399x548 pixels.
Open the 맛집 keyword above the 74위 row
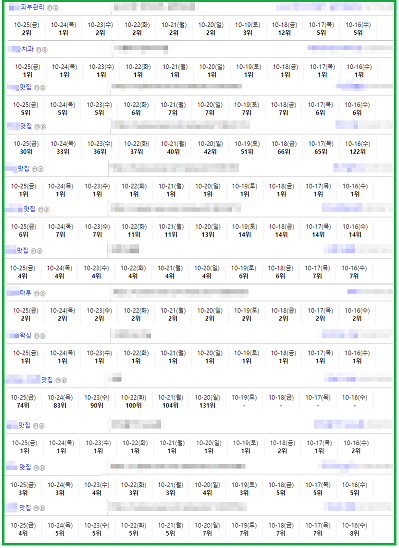pos(47,380)
